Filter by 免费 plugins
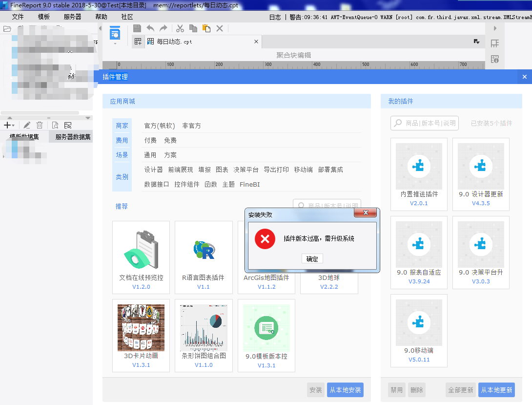 coord(170,140)
